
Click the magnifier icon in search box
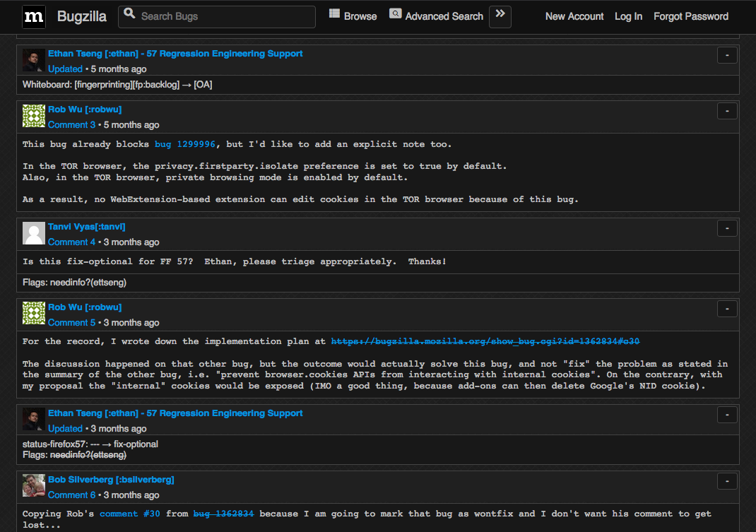click(x=129, y=13)
